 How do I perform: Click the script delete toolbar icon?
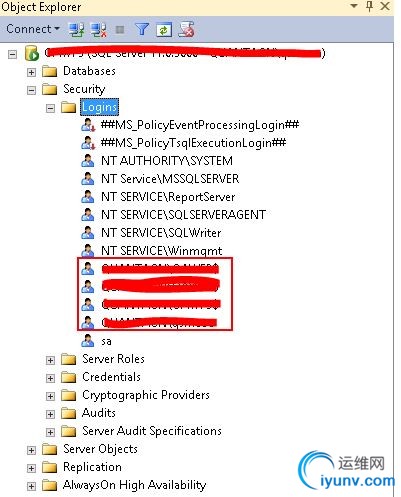pos(187,29)
